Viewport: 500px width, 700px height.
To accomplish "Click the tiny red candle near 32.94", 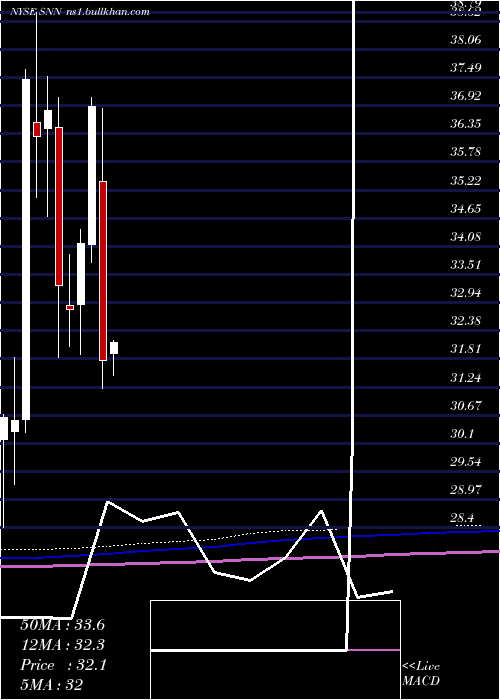I will point(70,307).
